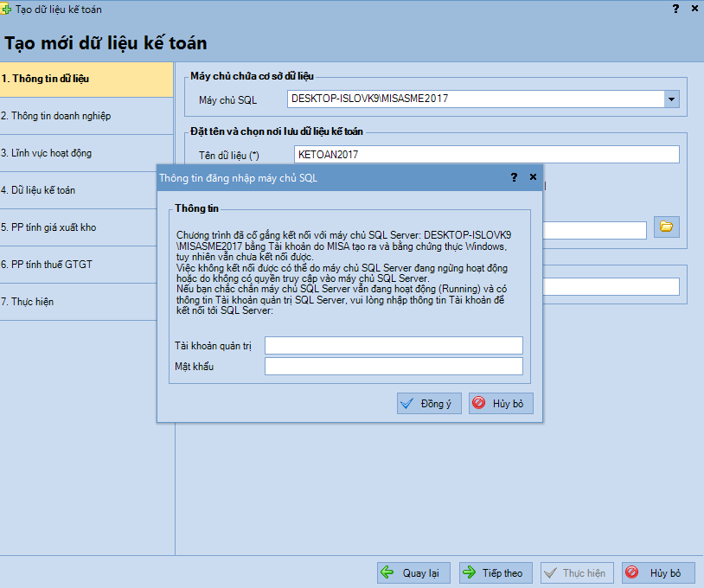The height and width of the screenshot is (588, 704).
Task: Expand the Máy chủ SQL dropdown arrow
Action: [x=671, y=99]
